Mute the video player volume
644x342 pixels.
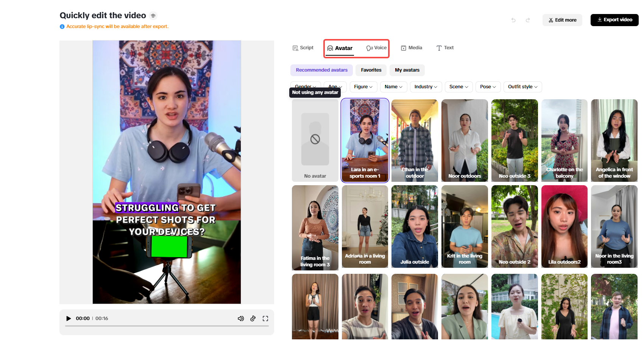(x=241, y=319)
